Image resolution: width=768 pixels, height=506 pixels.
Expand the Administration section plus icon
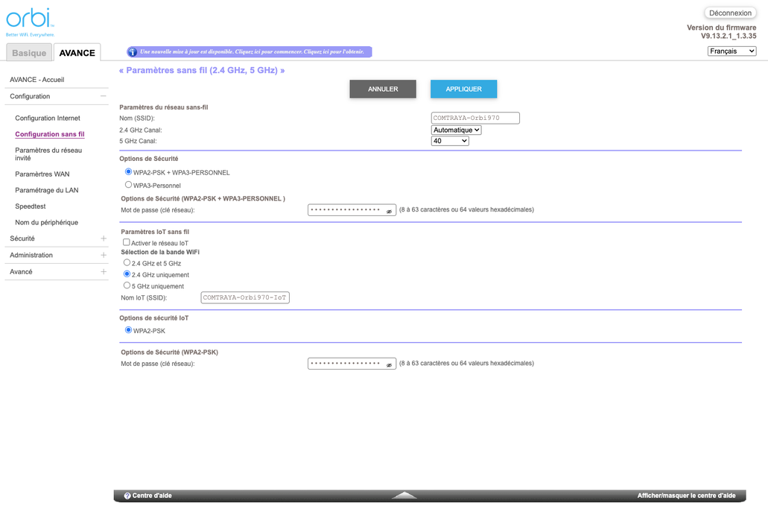(103, 255)
